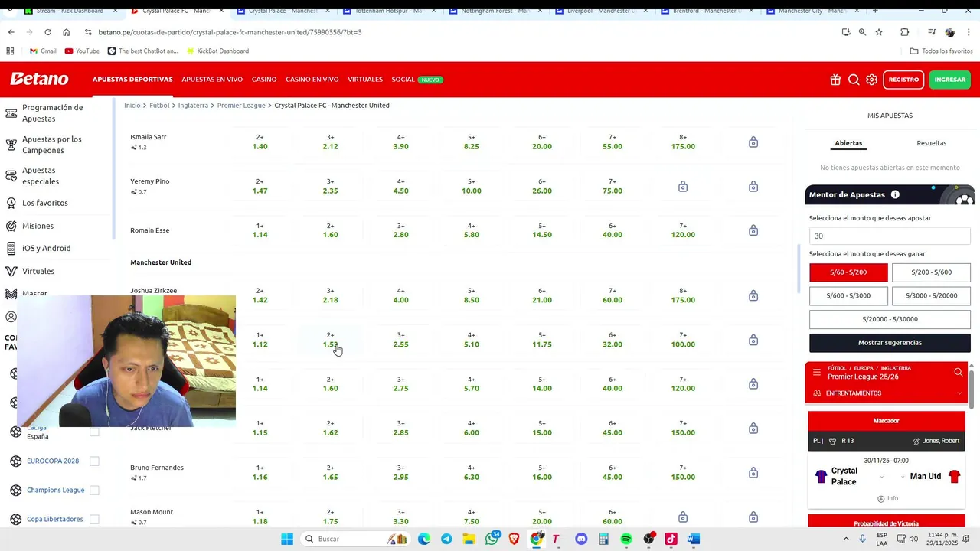
Task: Click the bet amount input field showing 30
Action: [890, 236]
